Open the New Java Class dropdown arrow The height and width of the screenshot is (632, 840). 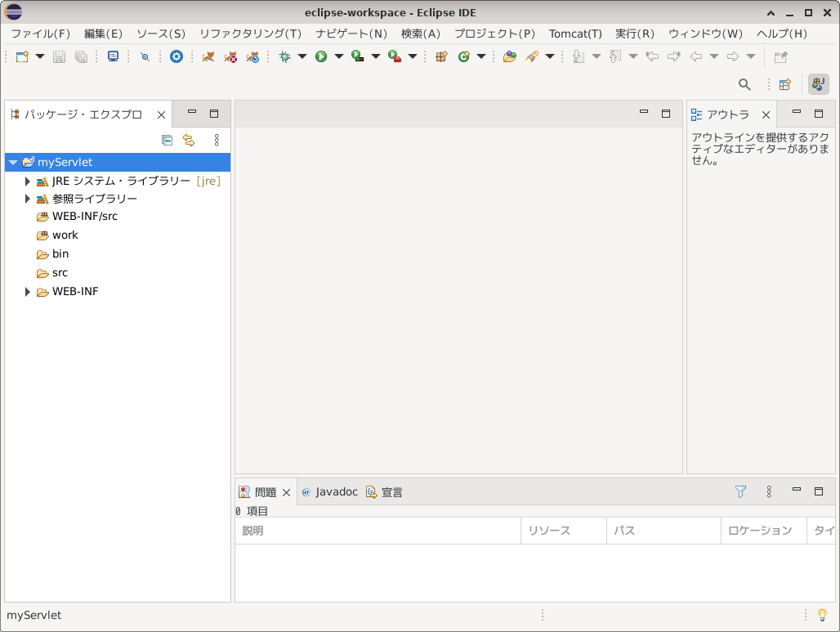pos(481,56)
